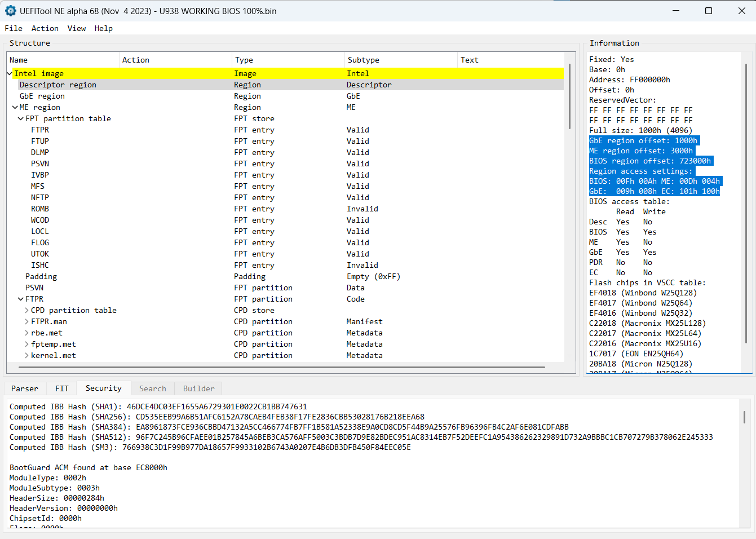Collapse the FPT partition table node
This screenshot has height=539, width=756.
(x=21, y=118)
